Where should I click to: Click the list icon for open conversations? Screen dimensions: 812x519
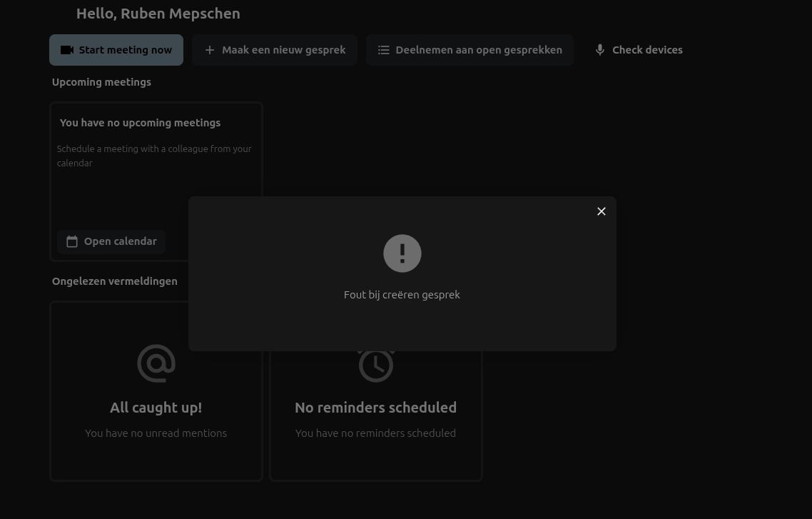pyautogui.click(x=383, y=50)
